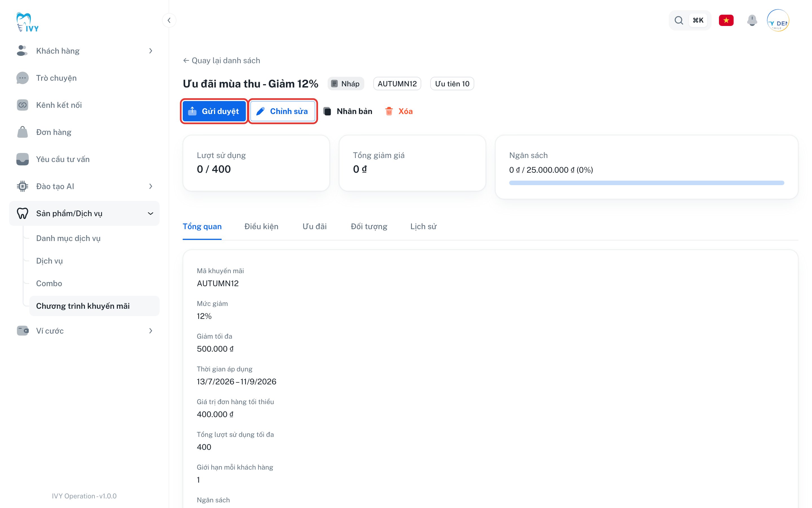Go back via Quay lại danh sách
The image size is (812, 508).
coord(221,60)
